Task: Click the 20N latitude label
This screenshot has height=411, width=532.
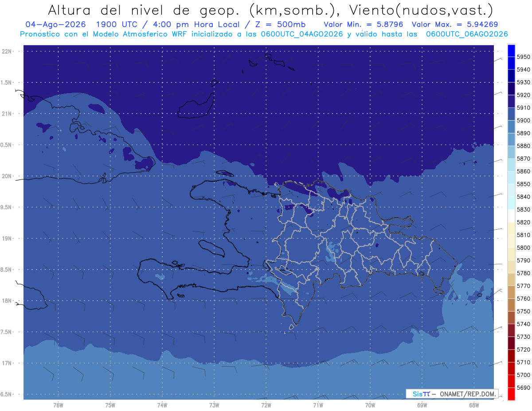Action: pos(8,176)
